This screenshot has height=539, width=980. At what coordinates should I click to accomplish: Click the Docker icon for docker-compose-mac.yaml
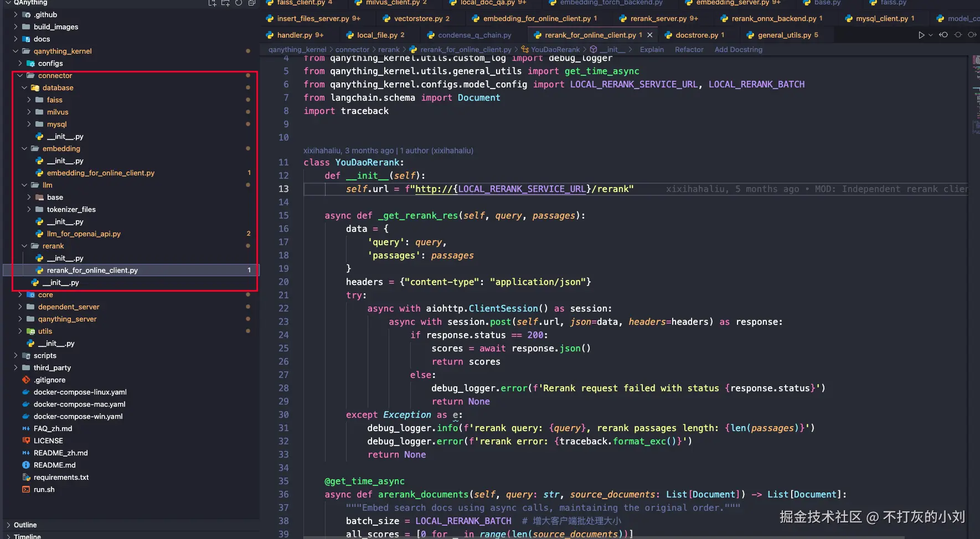[x=26, y=405]
